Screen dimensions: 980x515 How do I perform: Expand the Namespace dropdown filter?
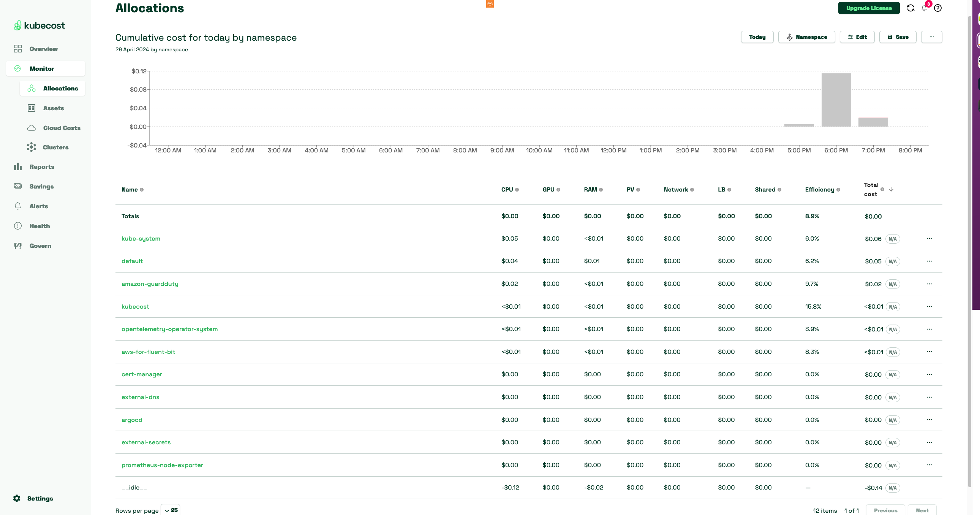(806, 37)
